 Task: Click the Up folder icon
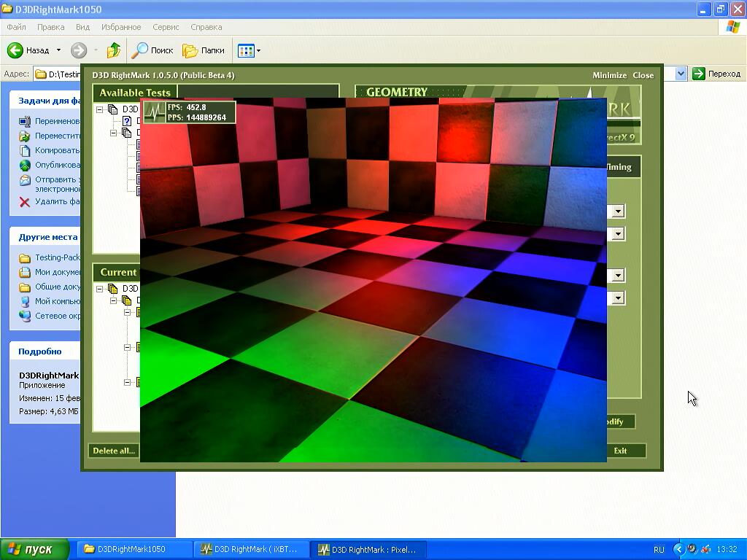tap(113, 50)
